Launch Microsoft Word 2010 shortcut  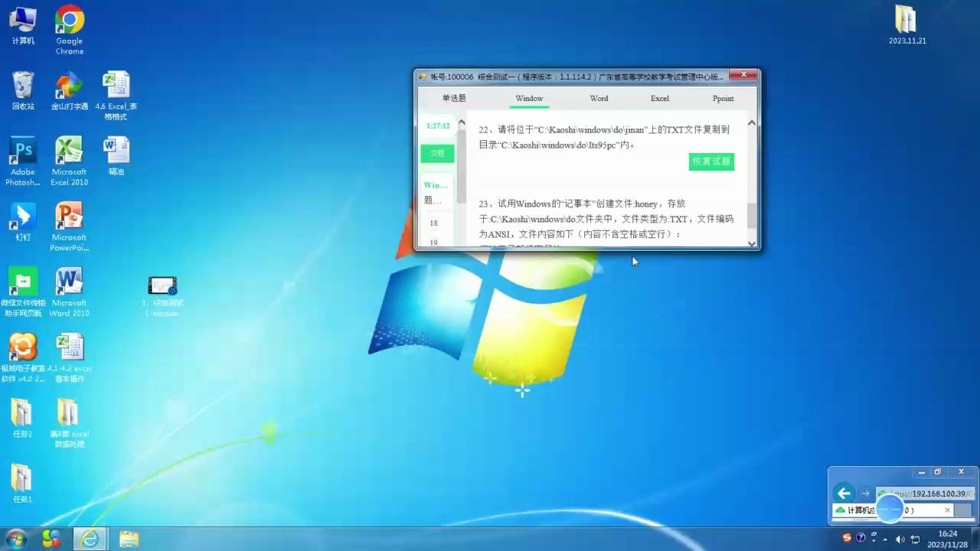point(69,292)
